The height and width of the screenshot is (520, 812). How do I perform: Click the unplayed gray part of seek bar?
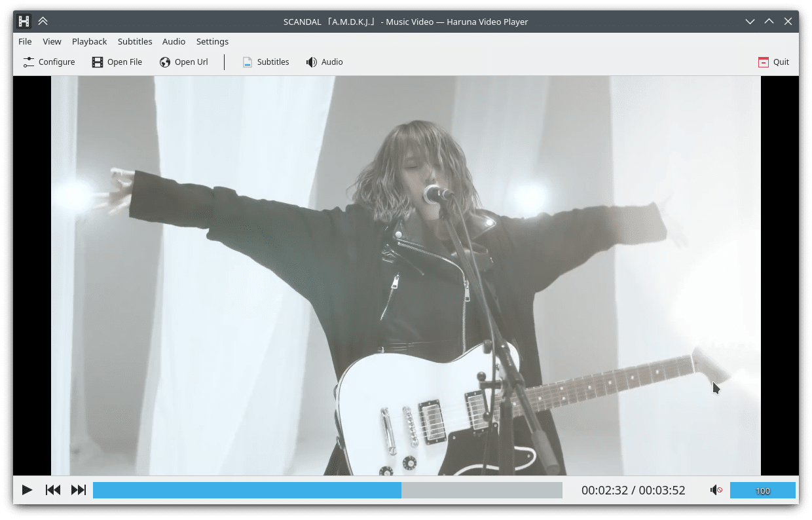point(482,490)
